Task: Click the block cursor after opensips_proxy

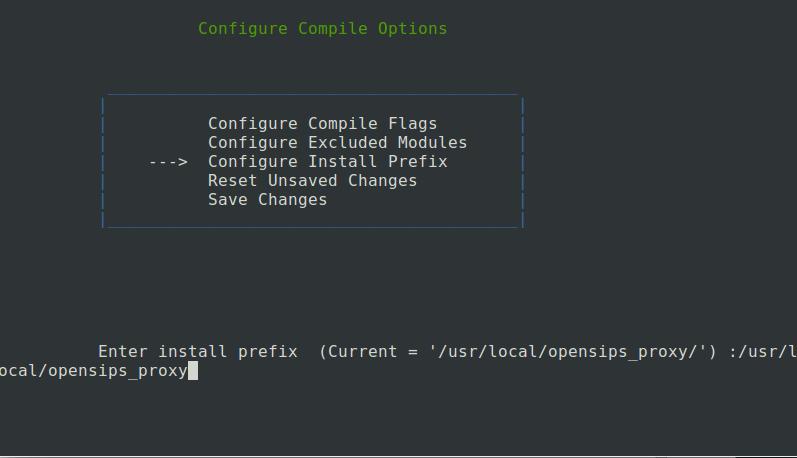Action: tap(193, 371)
